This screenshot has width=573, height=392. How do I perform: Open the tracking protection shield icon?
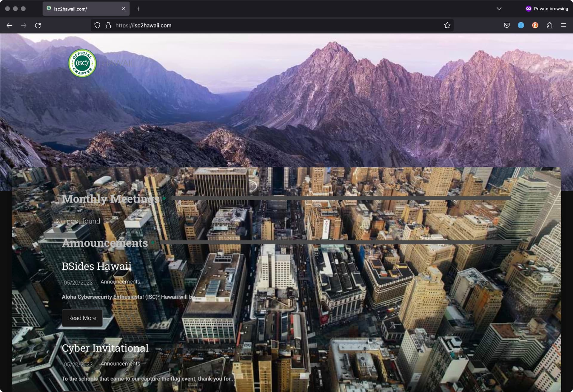coord(97,25)
